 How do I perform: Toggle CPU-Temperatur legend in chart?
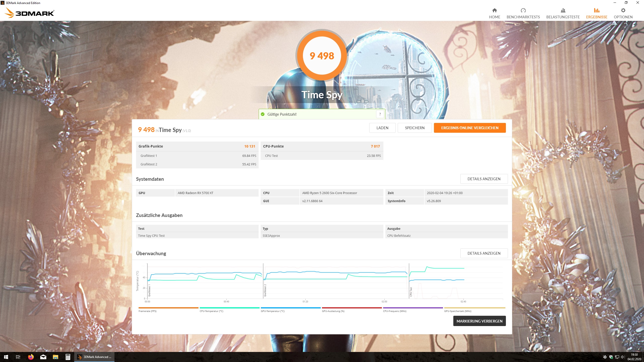click(x=211, y=311)
